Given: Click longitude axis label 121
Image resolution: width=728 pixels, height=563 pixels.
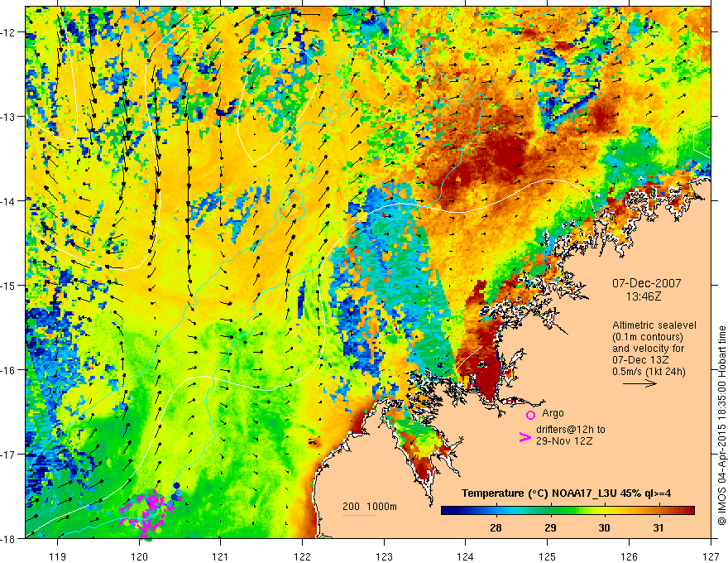Looking at the screenshot, I should (x=221, y=556).
